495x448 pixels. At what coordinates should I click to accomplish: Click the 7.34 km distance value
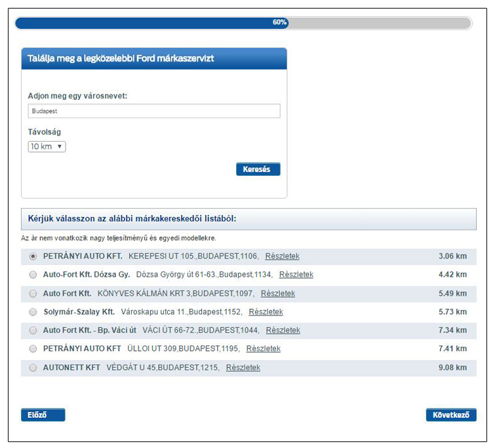(452, 330)
